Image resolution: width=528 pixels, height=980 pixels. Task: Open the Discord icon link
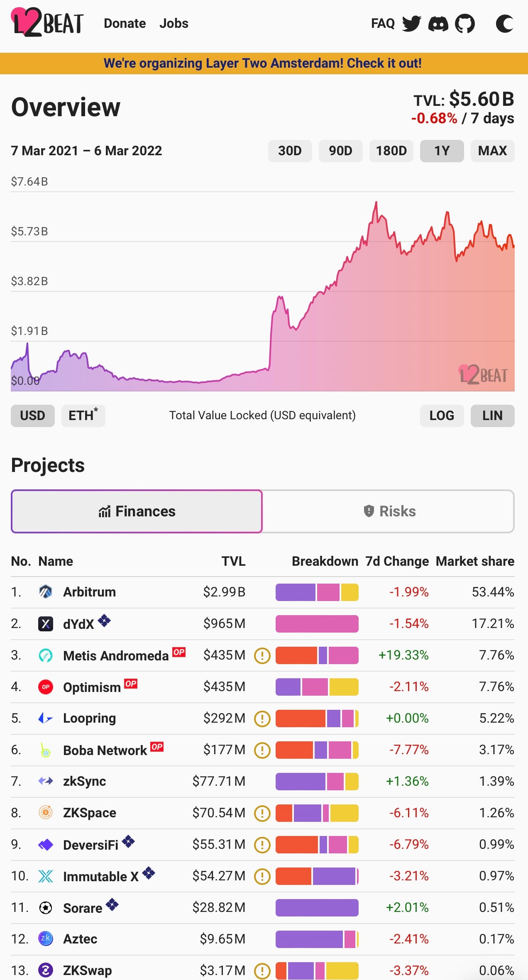pos(438,24)
